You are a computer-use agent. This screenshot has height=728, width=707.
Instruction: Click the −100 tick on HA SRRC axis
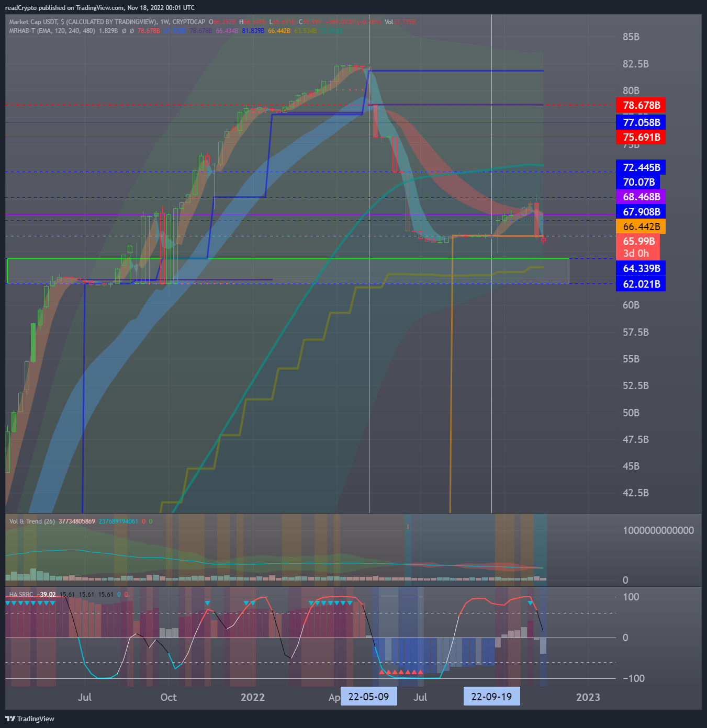(633, 678)
